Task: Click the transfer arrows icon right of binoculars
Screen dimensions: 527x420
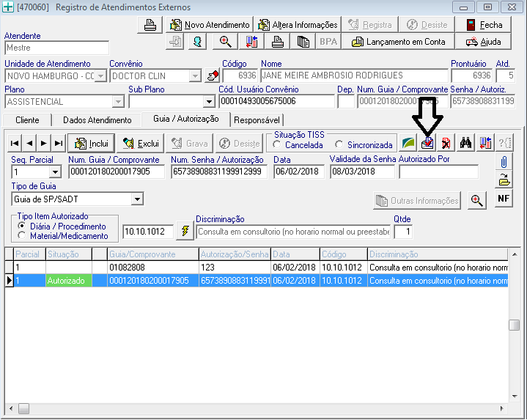Action: click(485, 144)
